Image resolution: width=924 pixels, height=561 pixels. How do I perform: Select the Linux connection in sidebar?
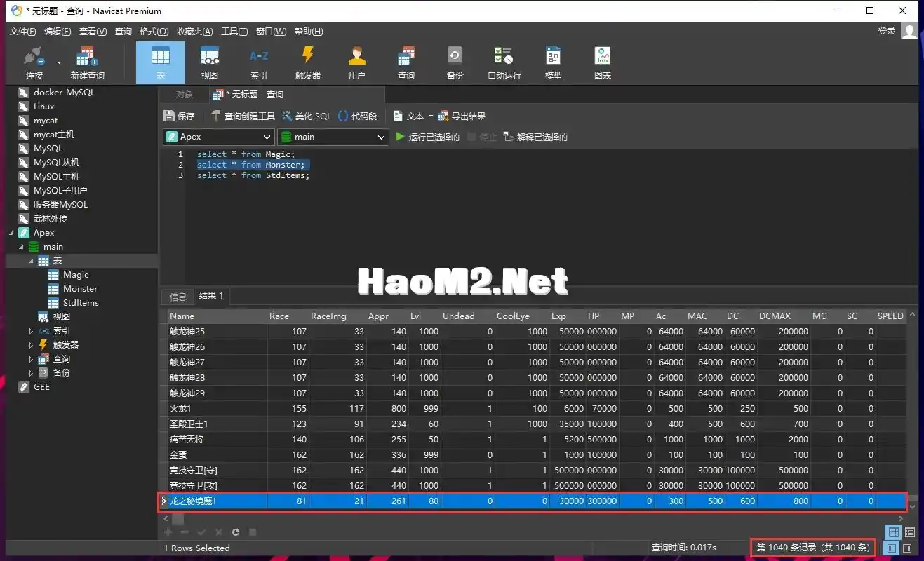coord(43,106)
